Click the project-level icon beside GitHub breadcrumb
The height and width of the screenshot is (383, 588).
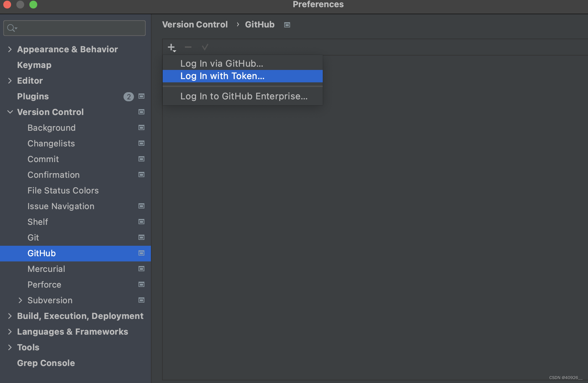click(287, 25)
